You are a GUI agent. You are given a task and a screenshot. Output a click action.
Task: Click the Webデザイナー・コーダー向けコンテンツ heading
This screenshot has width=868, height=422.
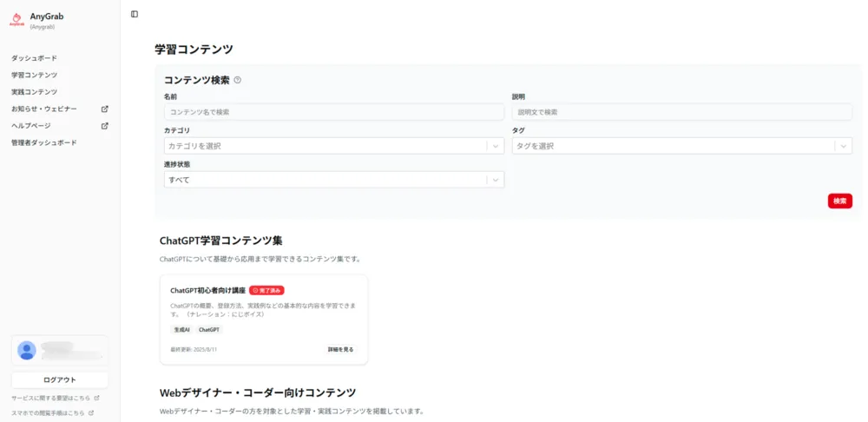point(258,392)
